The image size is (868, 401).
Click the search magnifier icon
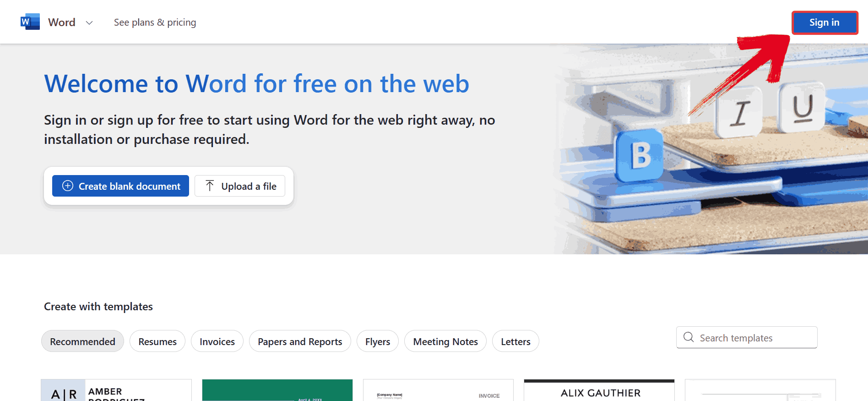[689, 338]
